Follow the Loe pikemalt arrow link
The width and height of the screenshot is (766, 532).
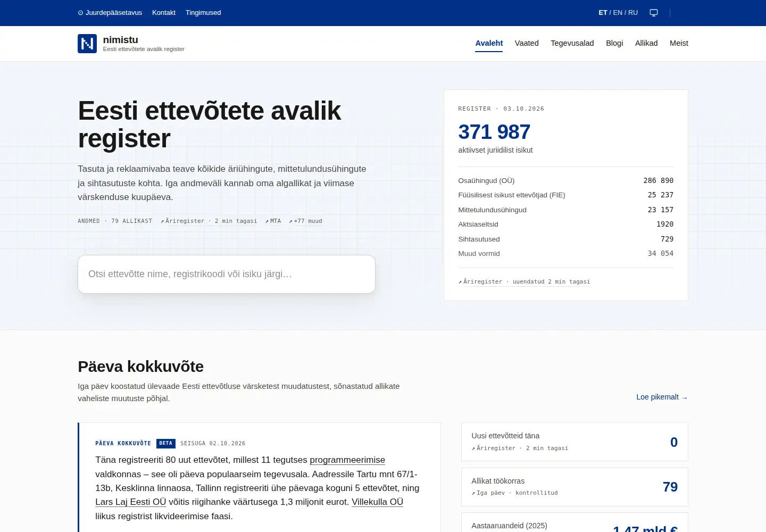662,397
